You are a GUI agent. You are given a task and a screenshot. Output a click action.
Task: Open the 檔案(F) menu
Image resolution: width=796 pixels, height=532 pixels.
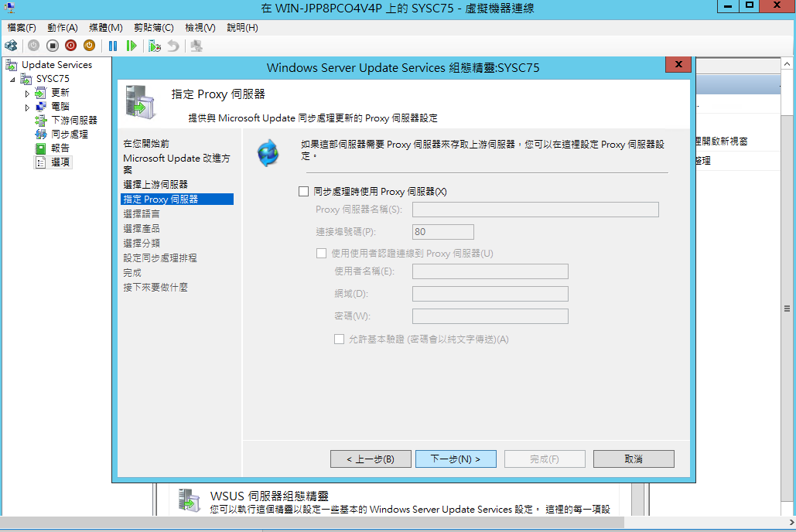22,27
